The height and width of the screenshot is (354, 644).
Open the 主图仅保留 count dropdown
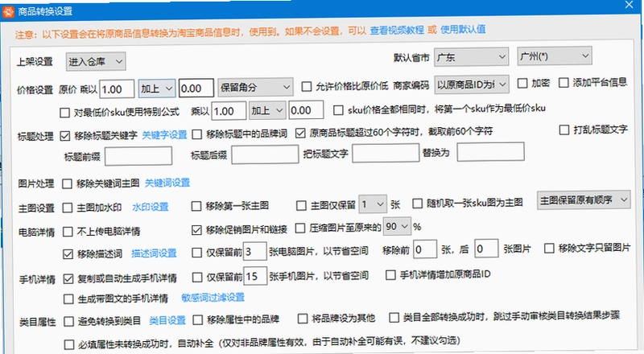[x=373, y=204]
